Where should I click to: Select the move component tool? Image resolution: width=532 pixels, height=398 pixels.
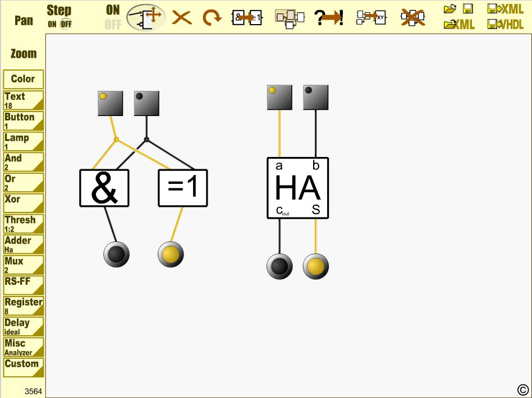coord(146,17)
